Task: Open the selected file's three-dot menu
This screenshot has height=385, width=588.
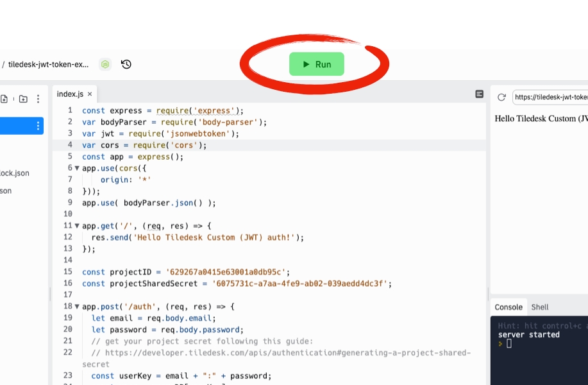Action: click(x=38, y=126)
